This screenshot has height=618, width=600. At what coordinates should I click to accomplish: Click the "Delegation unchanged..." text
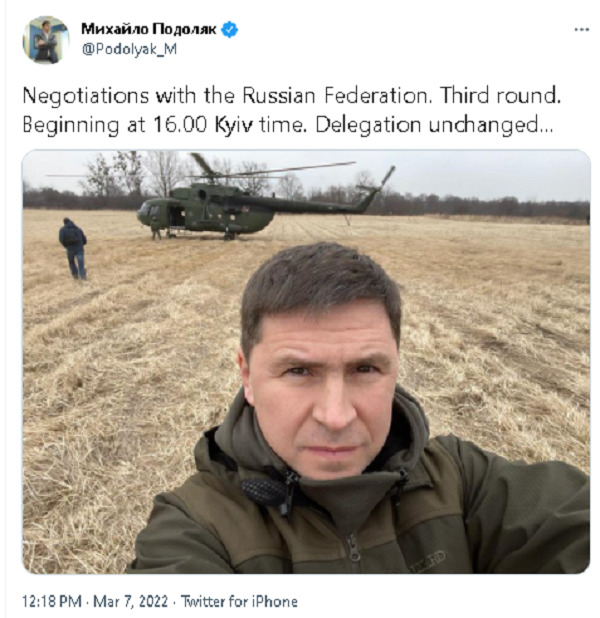(434, 125)
